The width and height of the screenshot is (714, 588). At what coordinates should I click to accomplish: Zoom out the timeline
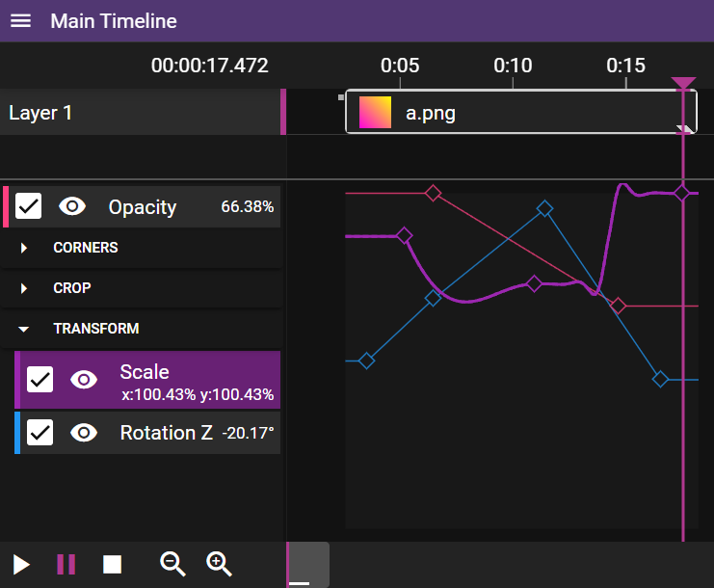tap(173, 564)
